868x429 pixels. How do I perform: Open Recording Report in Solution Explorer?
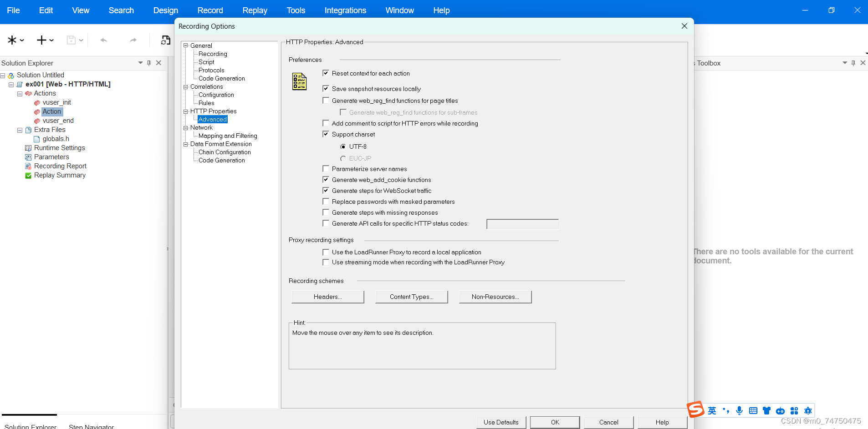[x=60, y=166]
